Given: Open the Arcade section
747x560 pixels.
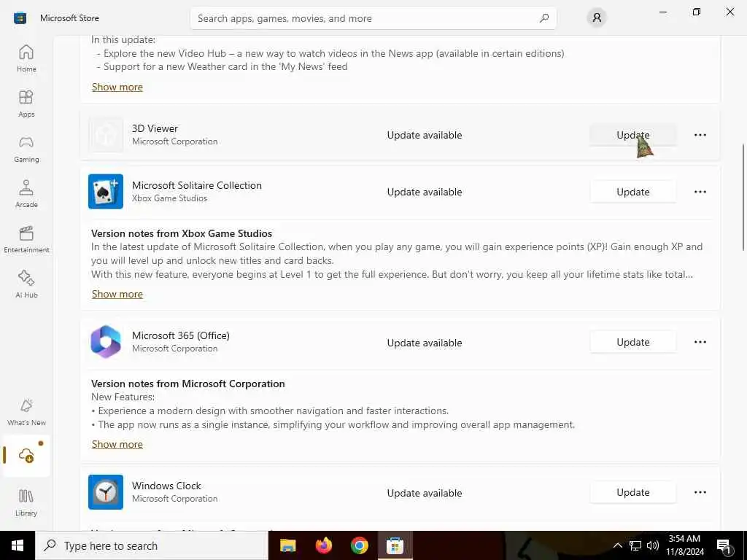Looking at the screenshot, I should click(26, 194).
